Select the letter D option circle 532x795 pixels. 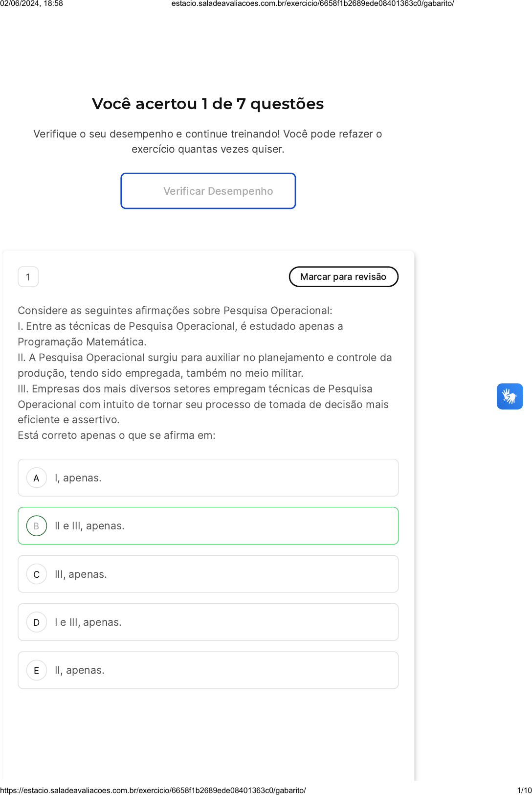pyautogui.click(x=37, y=622)
